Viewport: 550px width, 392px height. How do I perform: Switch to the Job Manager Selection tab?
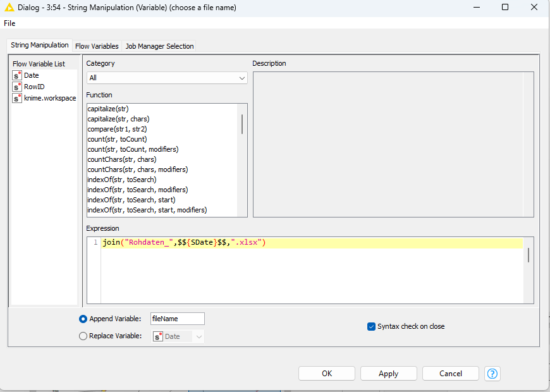tap(159, 46)
